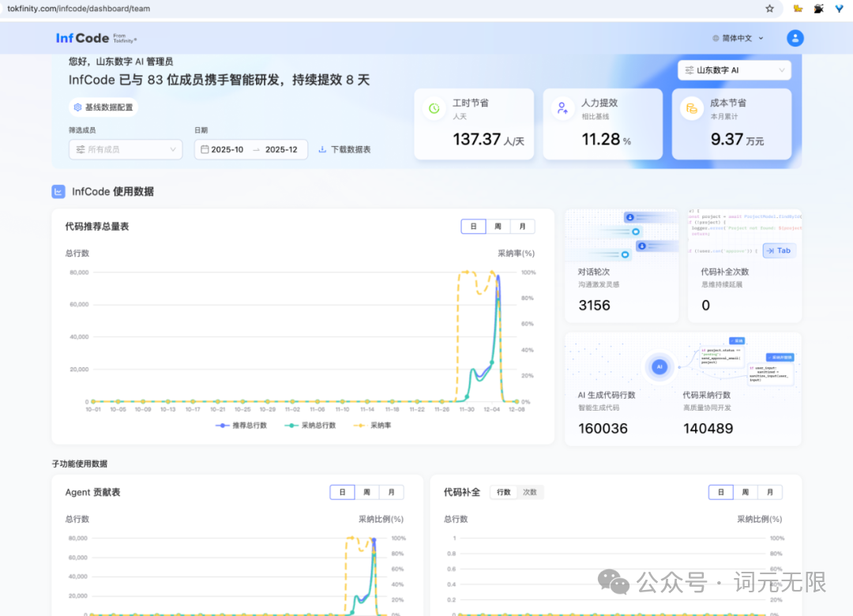Switch 代码补全 to 行数 tab
Viewport: 853px width, 616px height.
(x=504, y=492)
